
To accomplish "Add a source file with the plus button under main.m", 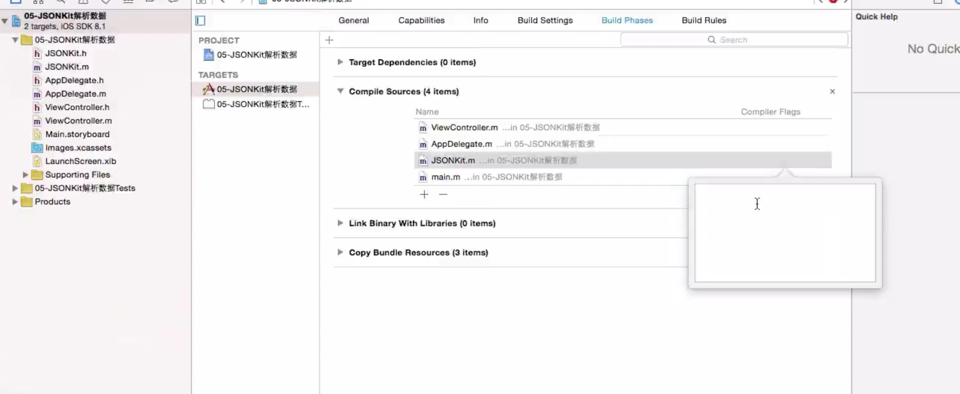I will [x=424, y=195].
